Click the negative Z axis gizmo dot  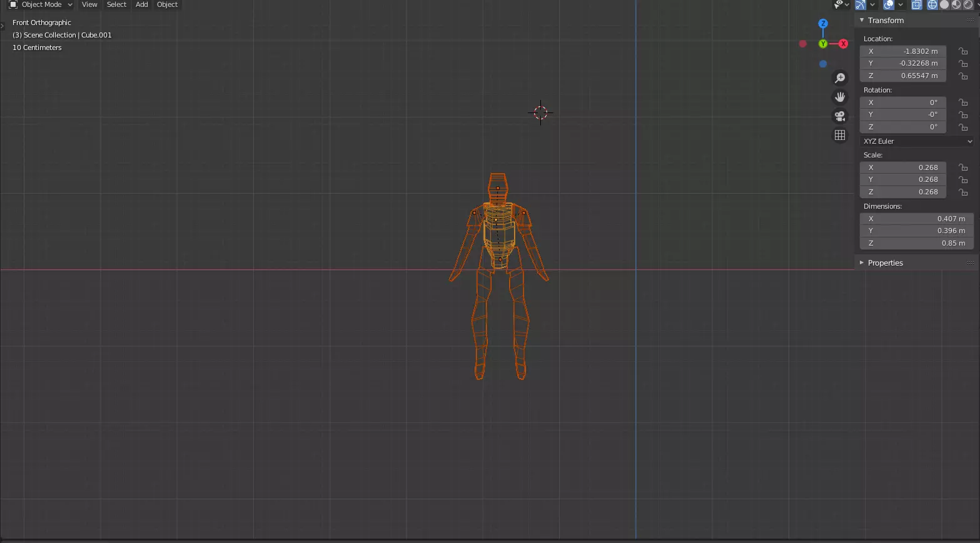coord(823,64)
